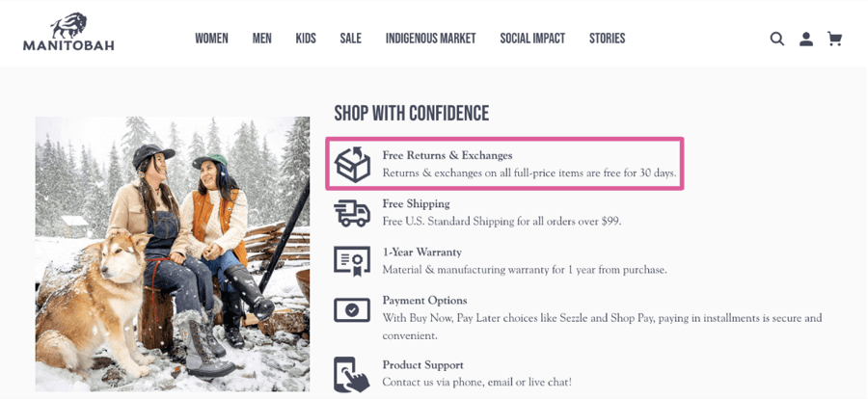868x399 pixels.
Task: Open the Social Impact menu item
Action: pos(532,39)
